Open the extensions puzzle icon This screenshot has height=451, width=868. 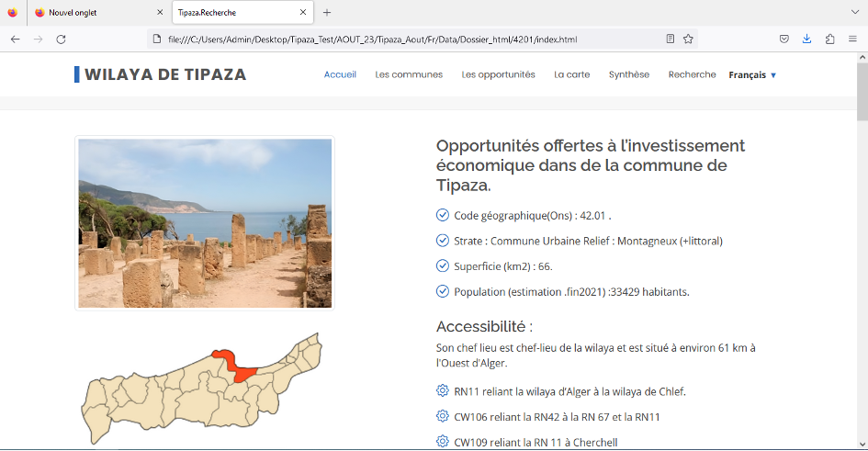(829, 39)
